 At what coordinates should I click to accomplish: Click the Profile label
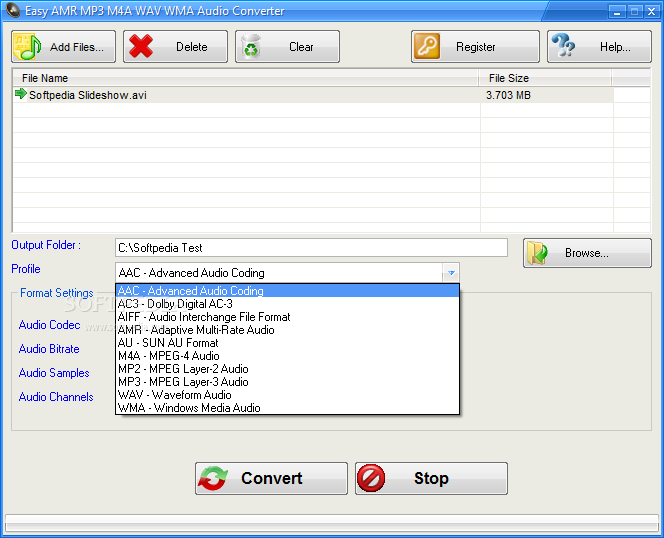tap(26, 269)
